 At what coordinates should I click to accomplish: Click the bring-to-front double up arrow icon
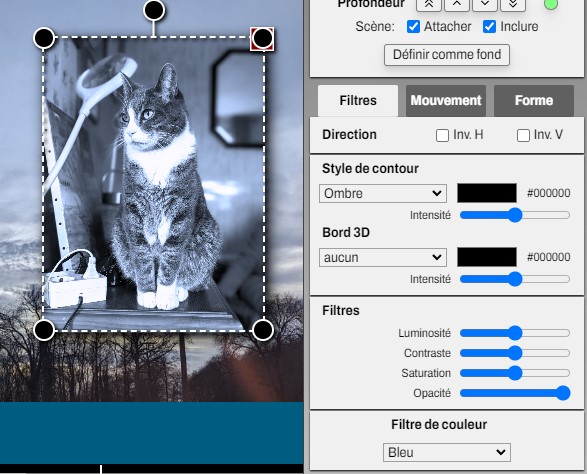pos(429,4)
